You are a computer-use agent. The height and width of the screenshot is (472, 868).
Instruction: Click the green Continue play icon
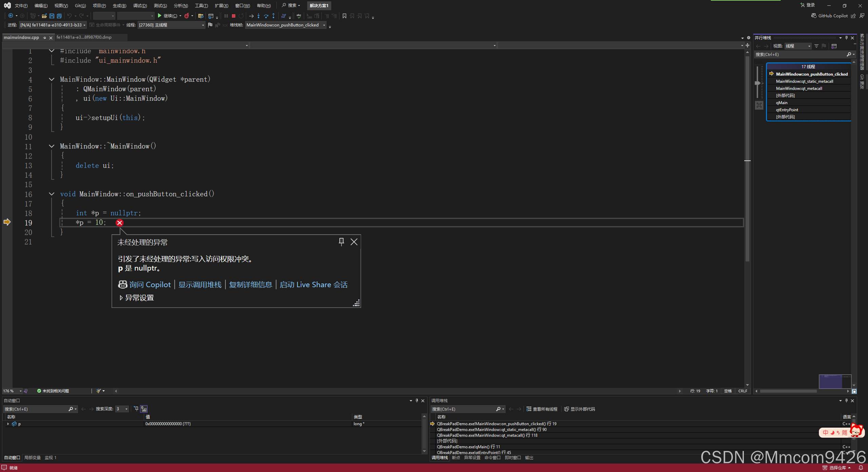159,16
